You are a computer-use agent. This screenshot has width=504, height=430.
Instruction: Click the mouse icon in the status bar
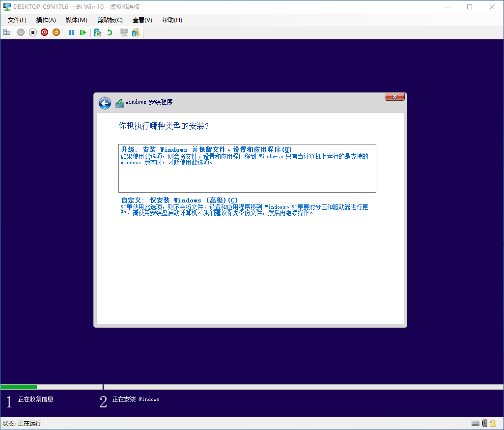pyautogui.click(x=485, y=423)
